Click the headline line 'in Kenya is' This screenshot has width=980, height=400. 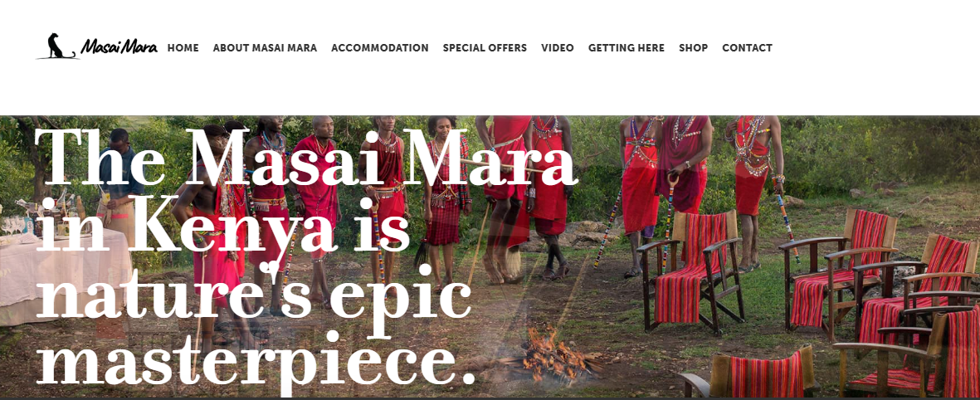pyautogui.click(x=223, y=224)
